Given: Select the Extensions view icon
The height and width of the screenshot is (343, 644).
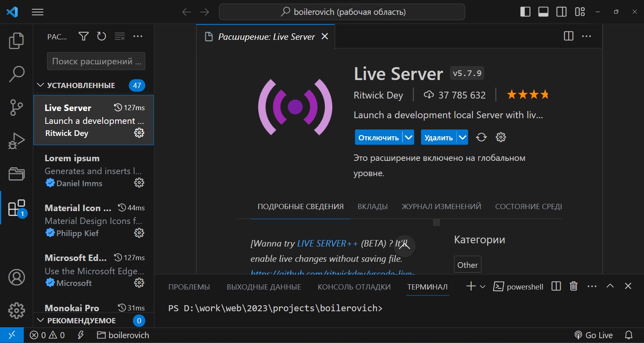Looking at the screenshot, I should click(17, 208).
